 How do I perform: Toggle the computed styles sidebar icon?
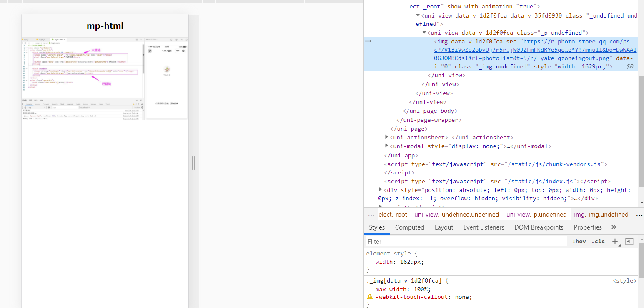(x=629, y=241)
